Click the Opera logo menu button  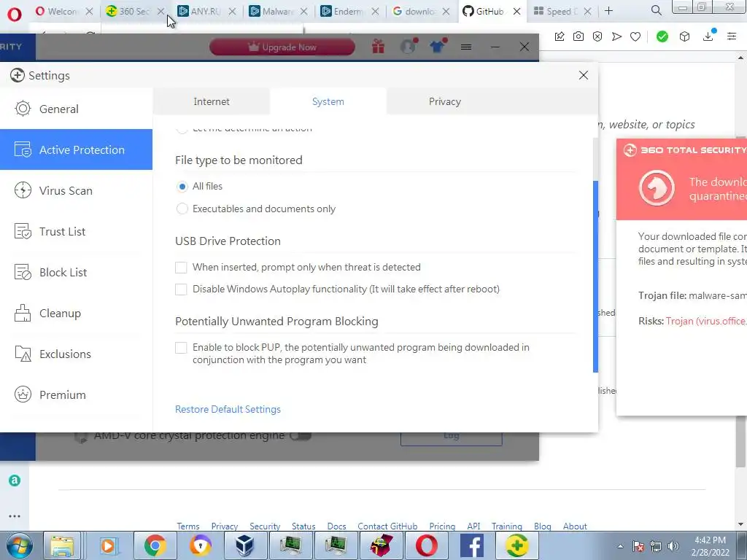15,15
